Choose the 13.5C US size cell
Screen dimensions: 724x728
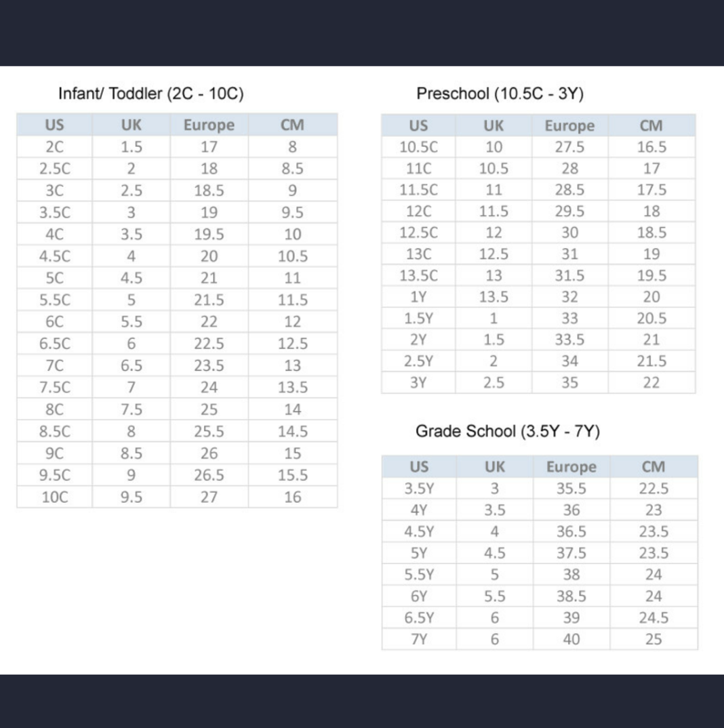click(x=418, y=276)
